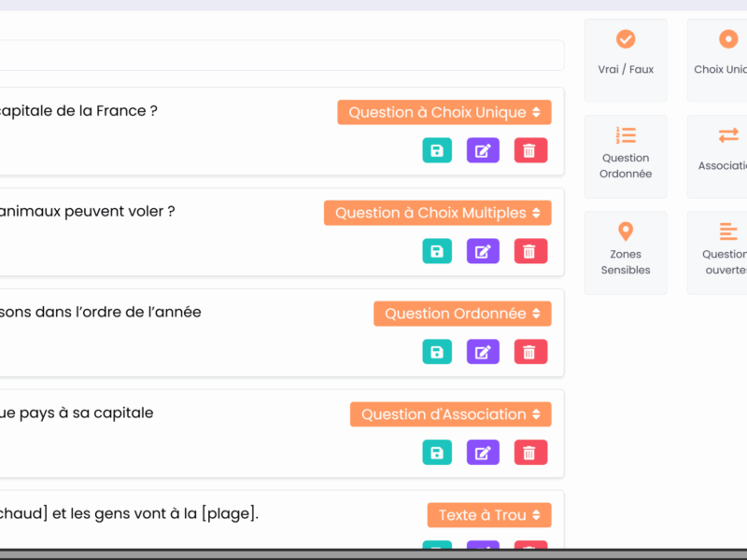
Task: Click the Zones Sensibles panel card
Action: [x=625, y=252]
